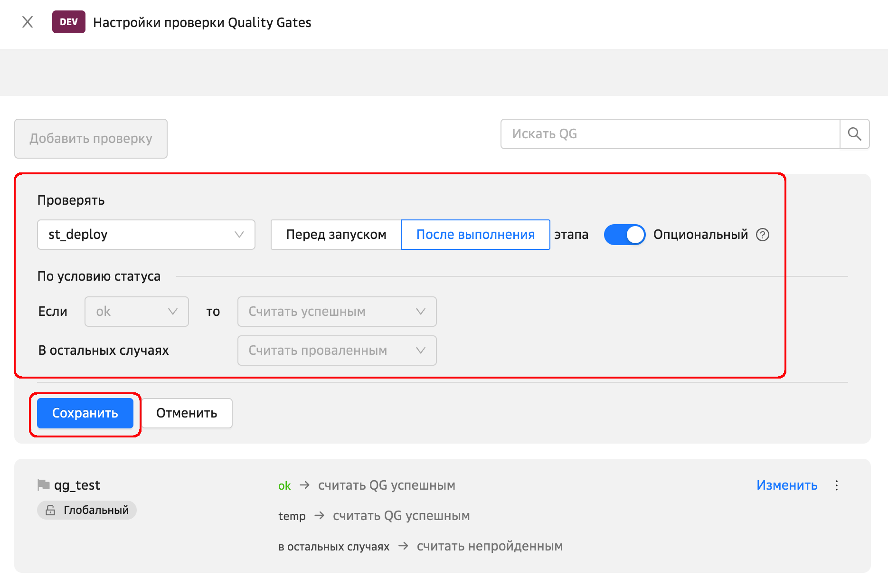This screenshot has height=588, width=888.
Task: Select the После выполнения option
Action: (x=475, y=235)
